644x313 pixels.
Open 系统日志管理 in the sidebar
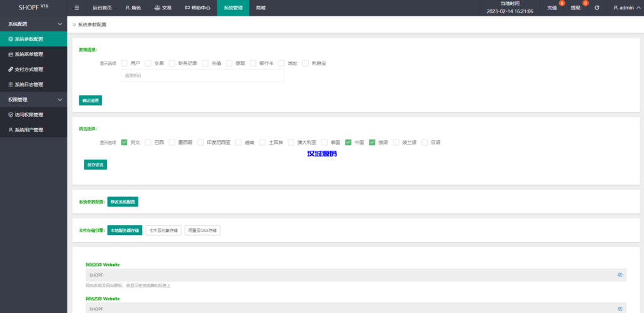coord(29,84)
